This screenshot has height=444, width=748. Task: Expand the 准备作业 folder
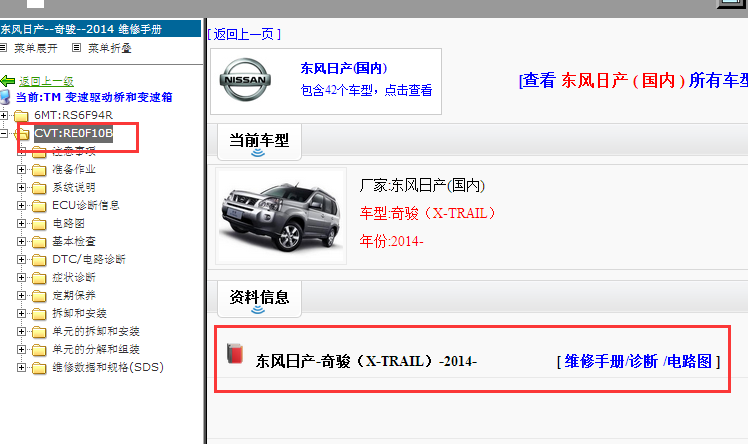pos(21,169)
